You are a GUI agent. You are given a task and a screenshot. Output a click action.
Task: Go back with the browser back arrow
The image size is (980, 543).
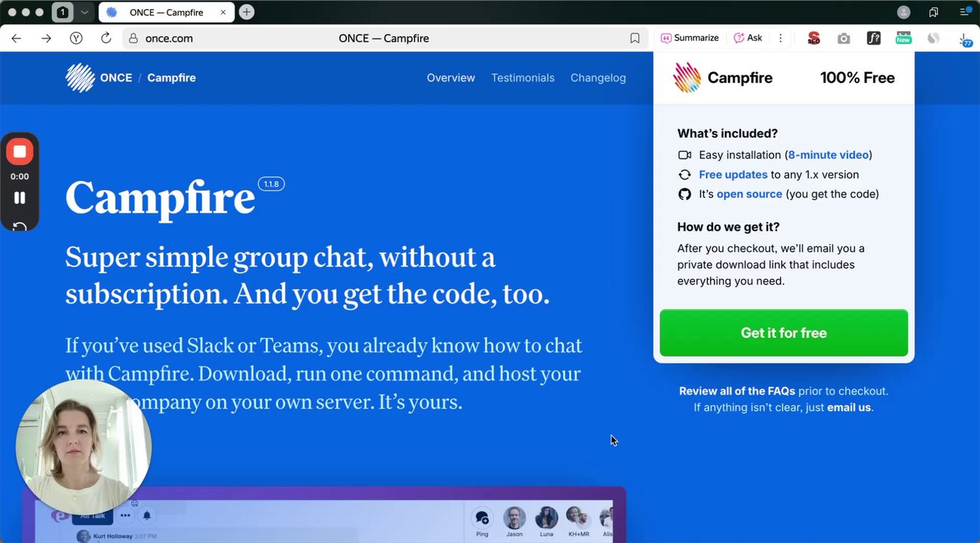click(17, 38)
